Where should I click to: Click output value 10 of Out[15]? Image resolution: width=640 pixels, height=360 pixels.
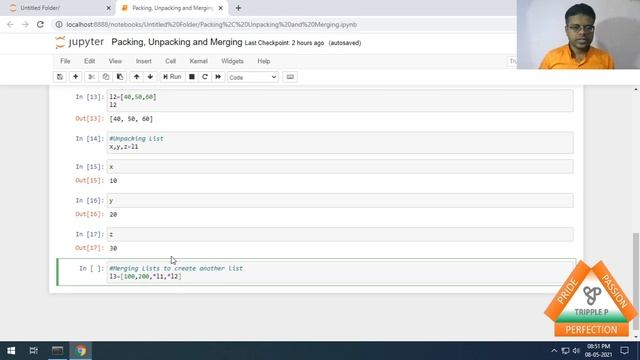click(x=113, y=180)
